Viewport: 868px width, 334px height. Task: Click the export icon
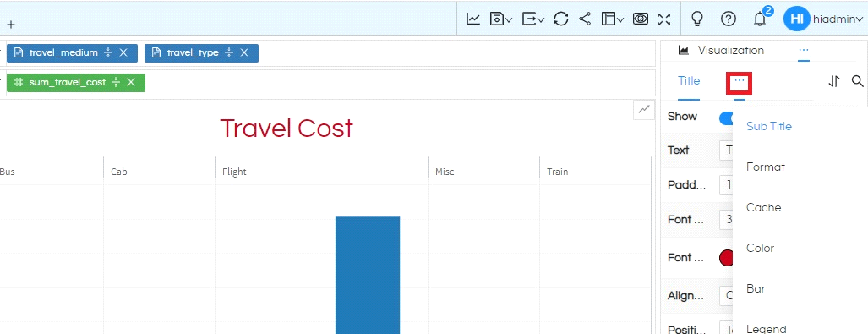tap(529, 19)
